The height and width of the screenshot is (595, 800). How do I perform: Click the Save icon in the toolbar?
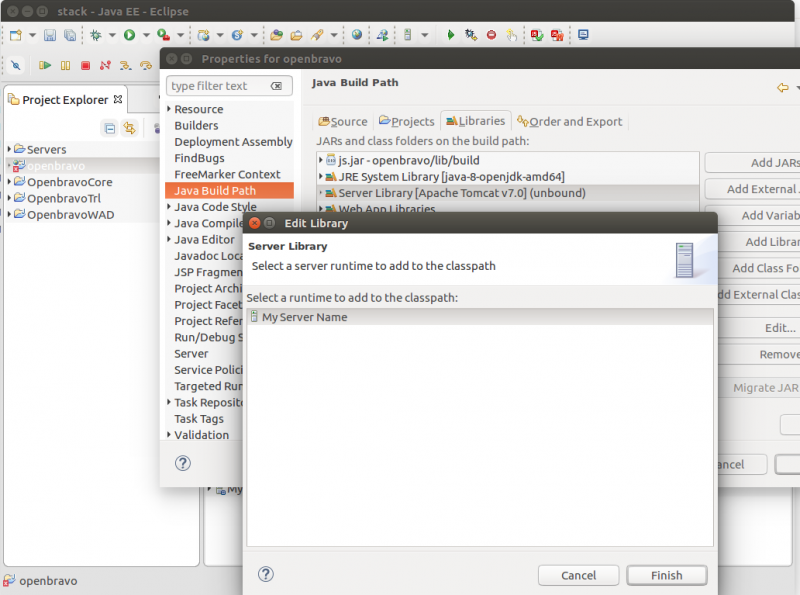coord(49,35)
